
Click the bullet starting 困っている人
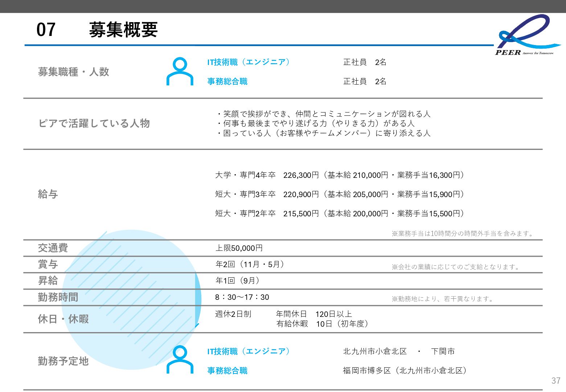(x=324, y=133)
